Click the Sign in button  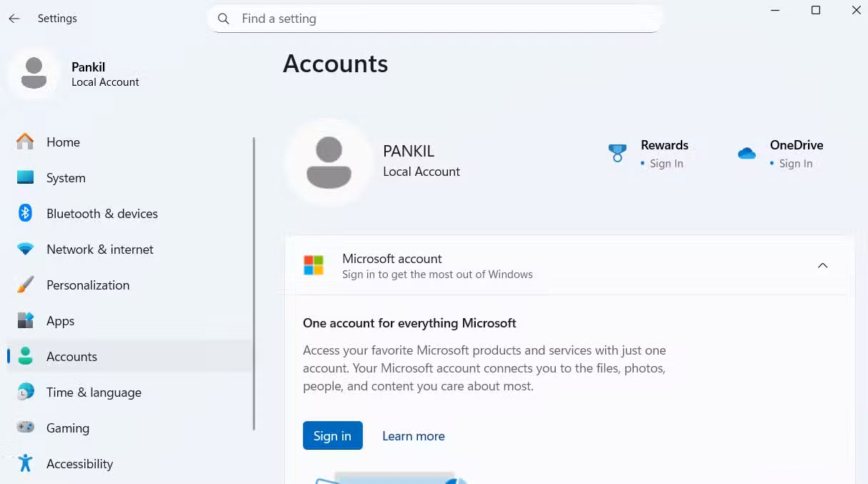[x=332, y=435]
